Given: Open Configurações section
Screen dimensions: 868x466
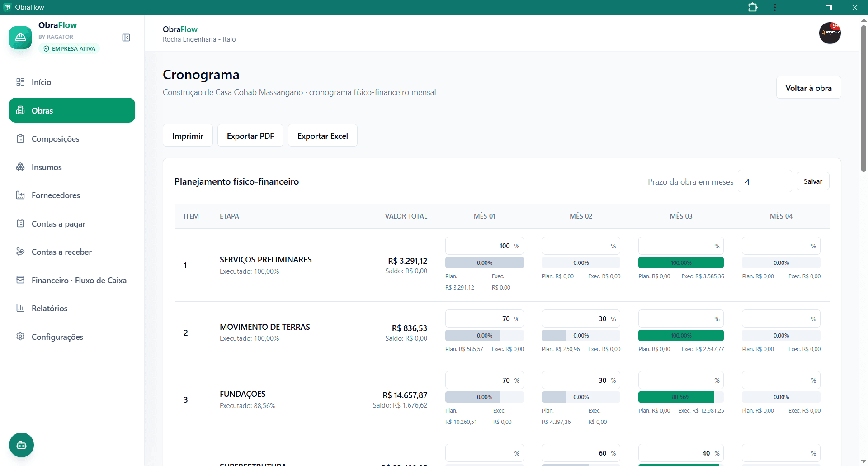Looking at the screenshot, I should 72,337.
